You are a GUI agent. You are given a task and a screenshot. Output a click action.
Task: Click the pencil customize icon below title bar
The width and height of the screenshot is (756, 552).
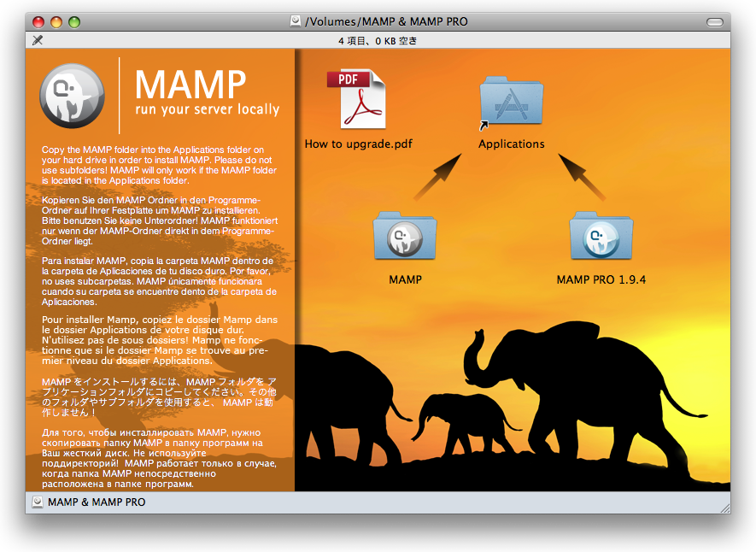38,40
